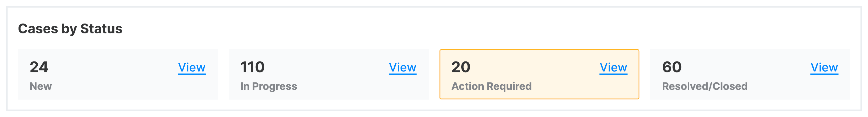Click the Cases by Status heading
The width and height of the screenshot is (868, 117).
[70, 29]
